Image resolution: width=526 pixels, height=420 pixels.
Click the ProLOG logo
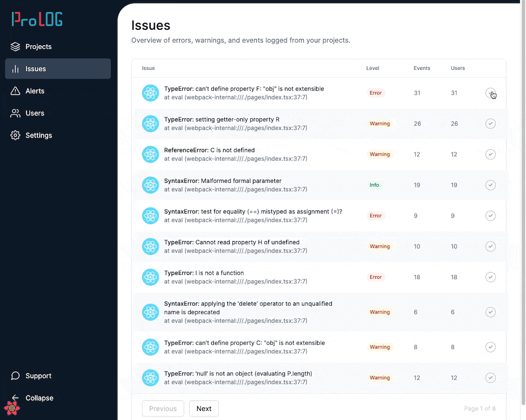37,19
